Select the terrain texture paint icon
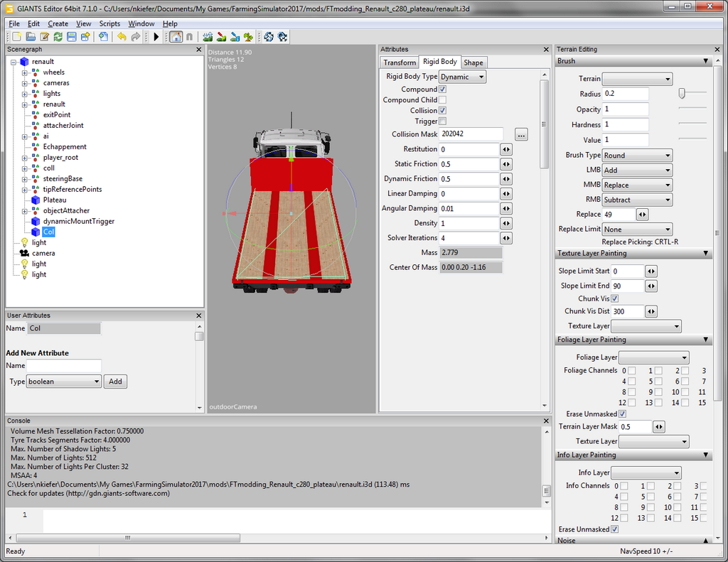This screenshot has height=562, width=728. point(222,37)
